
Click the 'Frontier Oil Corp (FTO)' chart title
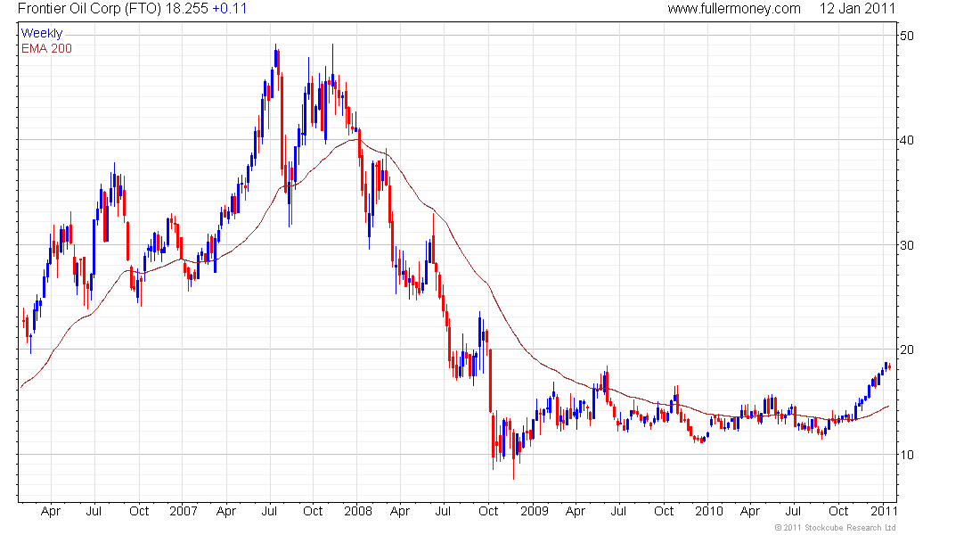[x=89, y=9]
